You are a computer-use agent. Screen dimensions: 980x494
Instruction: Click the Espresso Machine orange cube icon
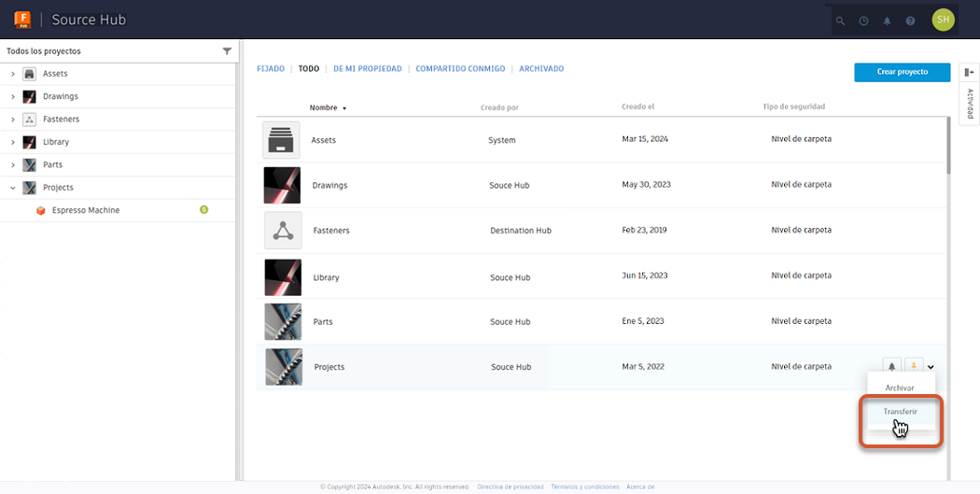tap(41, 211)
